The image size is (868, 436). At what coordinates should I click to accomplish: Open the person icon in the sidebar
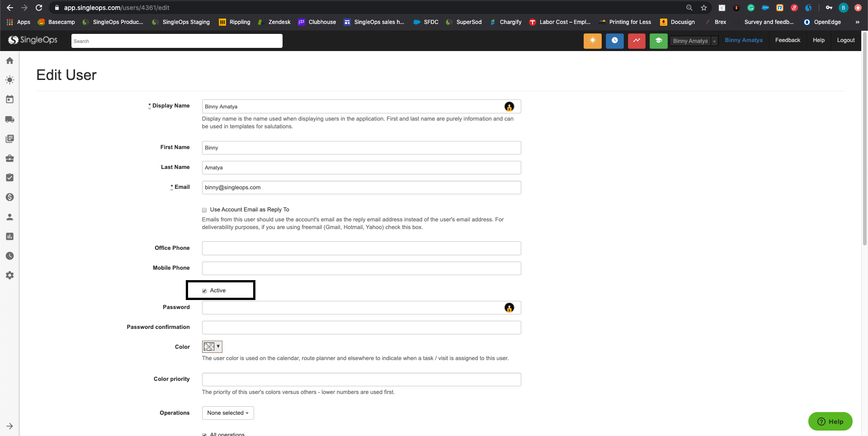click(x=9, y=217)
